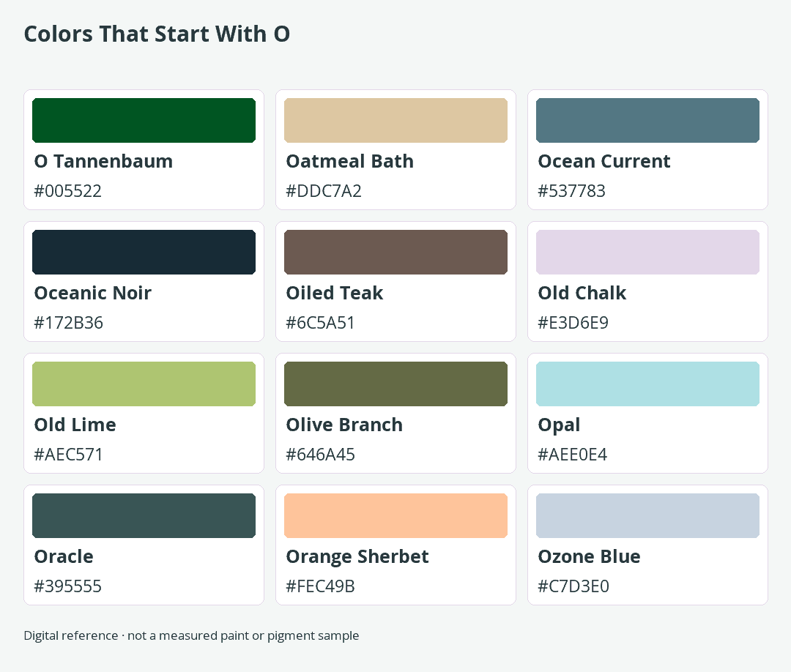Click the O Tannenbaum name label

pyautogui.click(x=103, y=161)
